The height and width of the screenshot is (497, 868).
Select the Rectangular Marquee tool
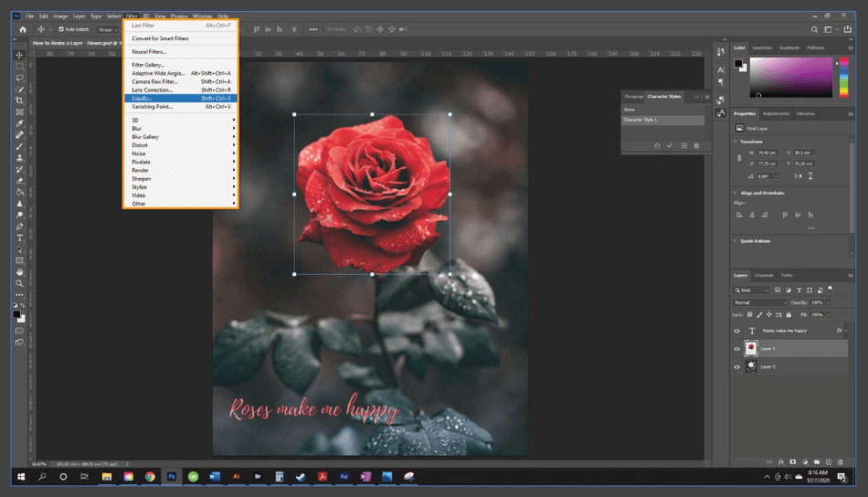pos(19,67)
